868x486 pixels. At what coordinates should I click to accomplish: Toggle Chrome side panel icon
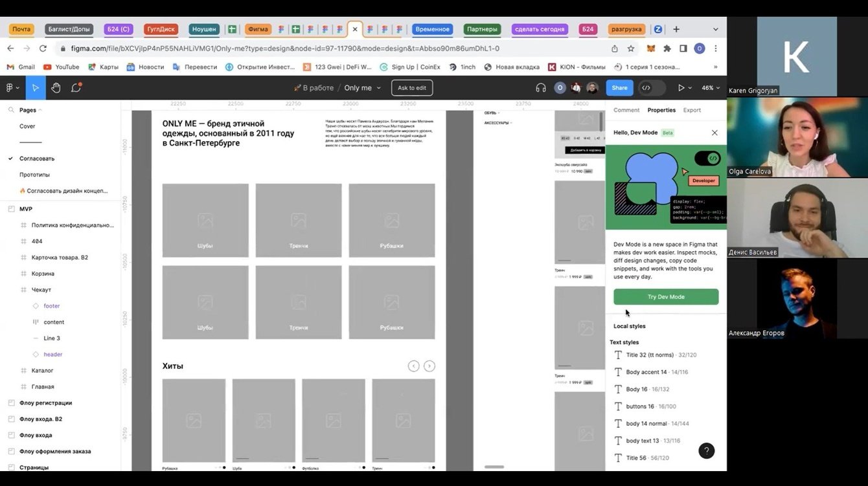click(x=683, y=49)
